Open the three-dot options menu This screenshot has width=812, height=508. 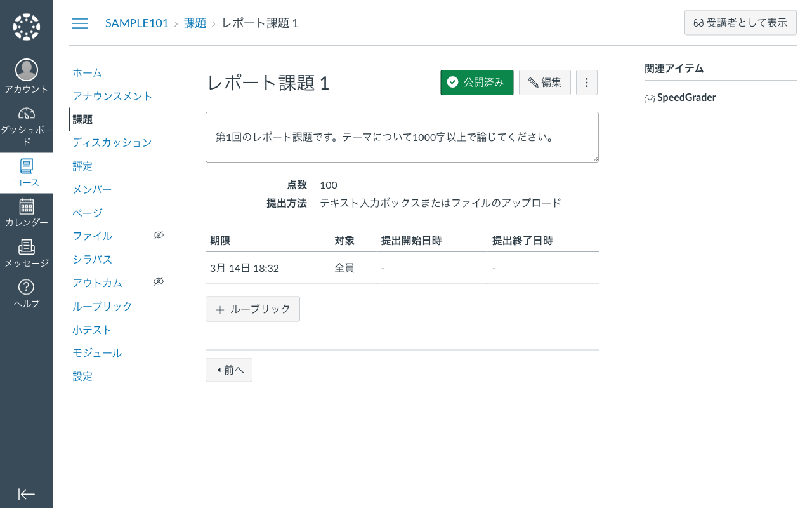(x=586, y=82)
